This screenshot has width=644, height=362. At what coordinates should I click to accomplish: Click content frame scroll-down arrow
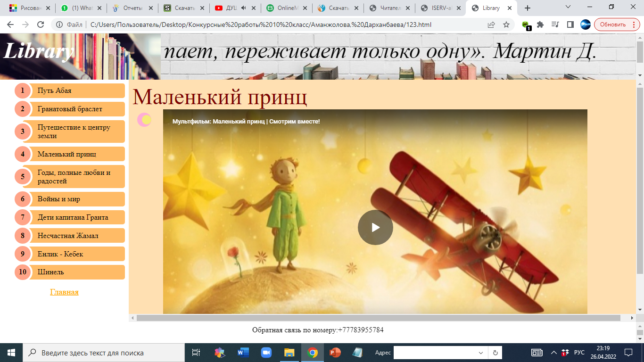pos(640,310)
